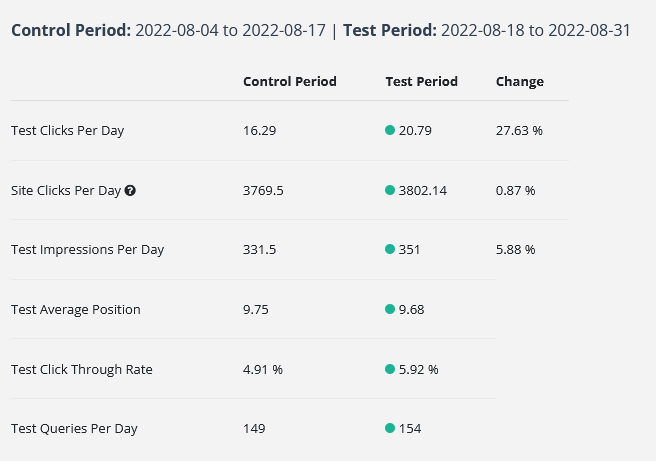Screen dimensions: 656x461
Task: Select the Test Average Position label
Action: pyautogui.click(x=76, y=309)
